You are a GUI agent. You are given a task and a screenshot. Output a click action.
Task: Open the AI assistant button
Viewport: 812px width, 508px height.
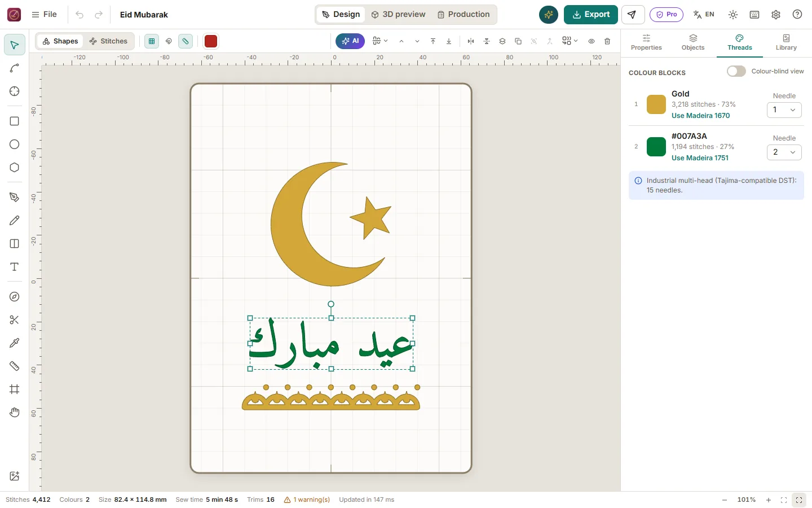350,41
